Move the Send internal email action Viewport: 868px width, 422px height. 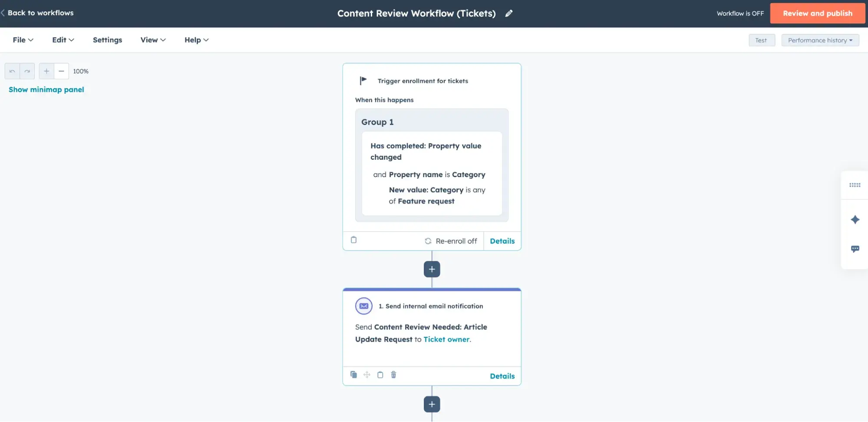click(367, 375)
